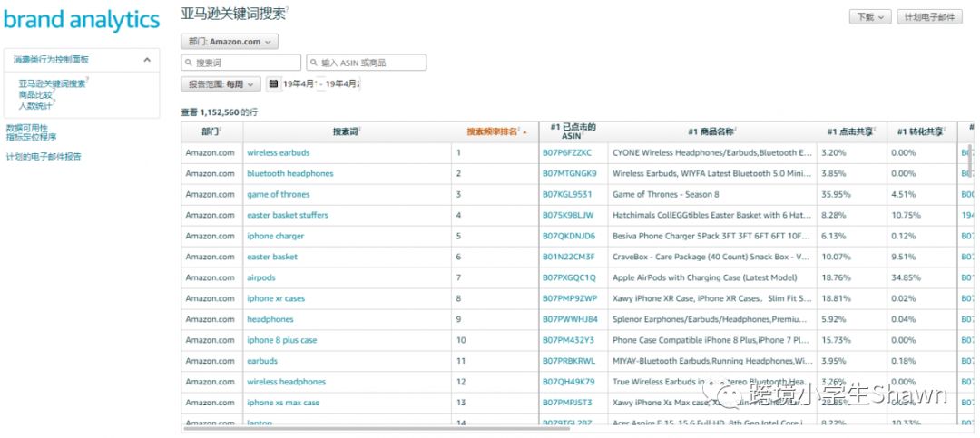980x438 pixels.
Task: Open the wireless headphones search term
Action: tap(286, 382)
